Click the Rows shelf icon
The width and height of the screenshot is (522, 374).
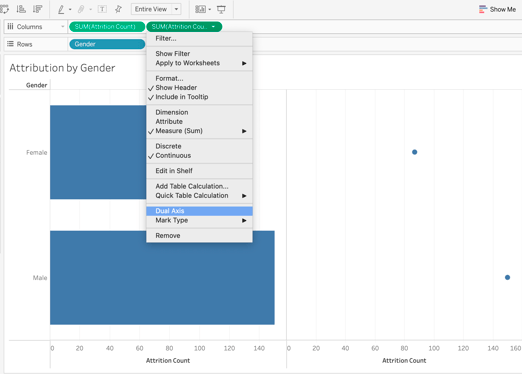pos(10,44)
